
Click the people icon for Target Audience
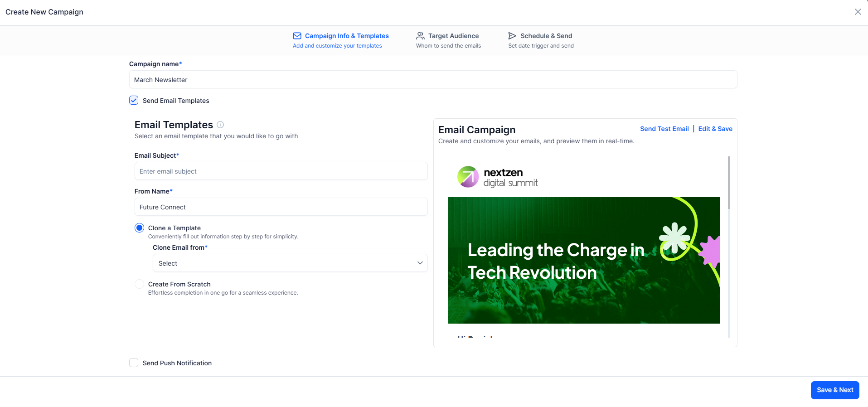420,36
